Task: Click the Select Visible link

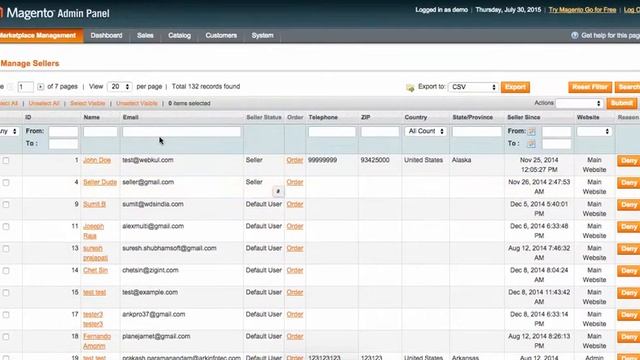Action: tap(87, 103)
